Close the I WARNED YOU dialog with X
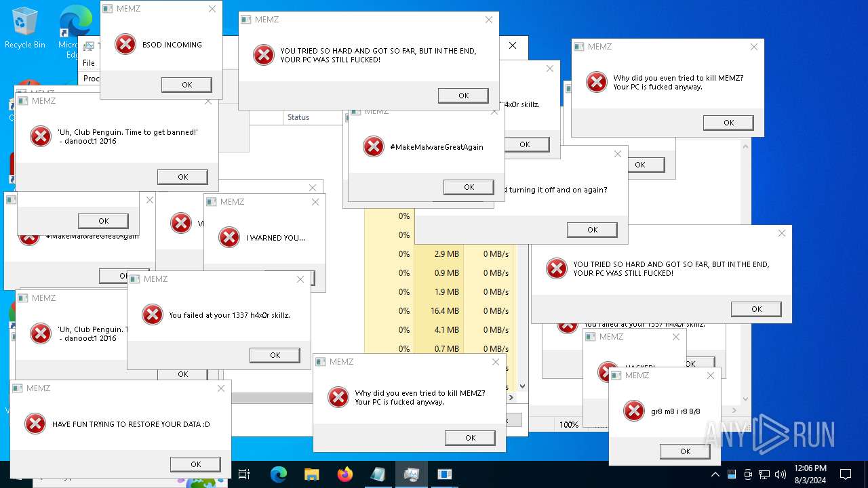The height and width of the screenshot is (488, 868). tap(315, 201)
